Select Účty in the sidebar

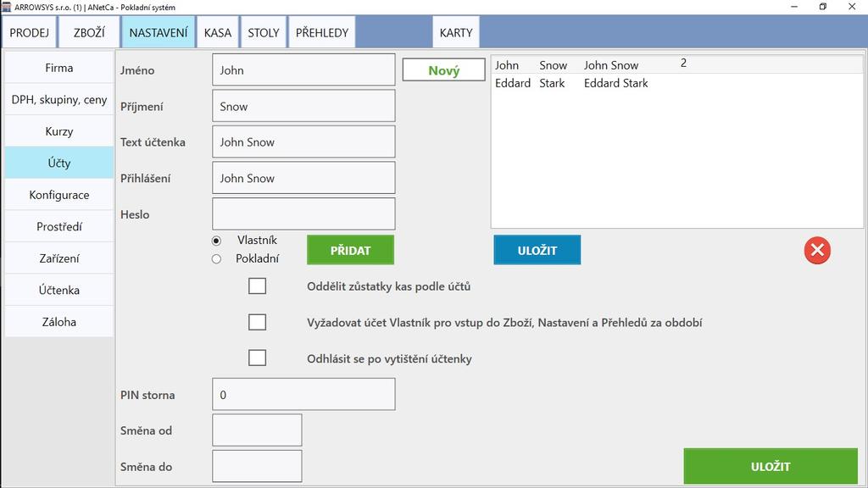tap(59, 163)
